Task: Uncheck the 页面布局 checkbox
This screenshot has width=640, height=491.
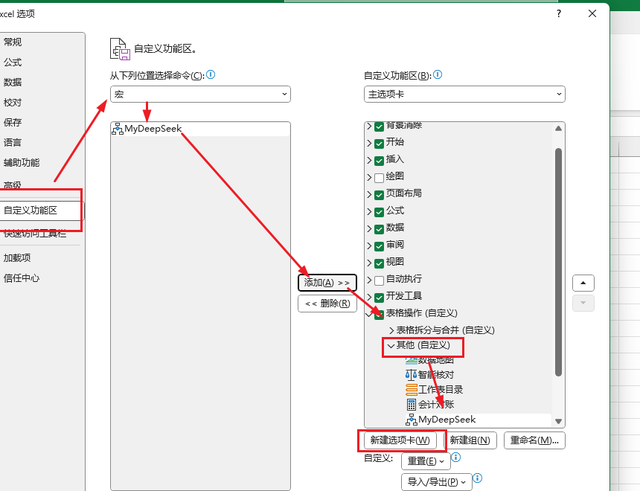Action: click(x=379, y=195)
